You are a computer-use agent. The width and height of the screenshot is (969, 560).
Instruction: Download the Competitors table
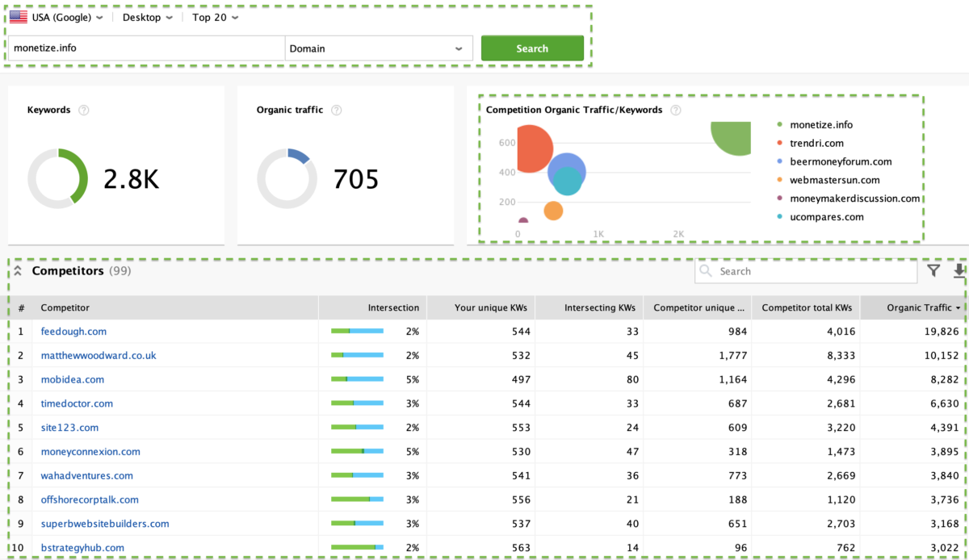point(959,271)
